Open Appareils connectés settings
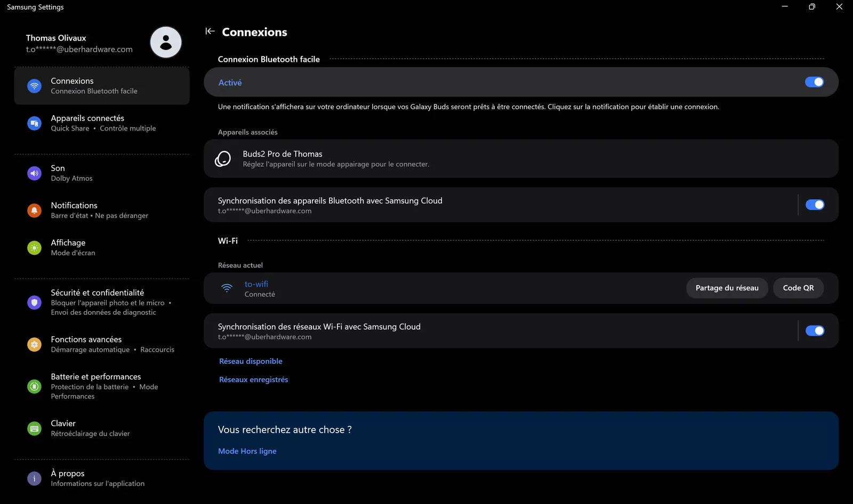 tap(102, 123)
